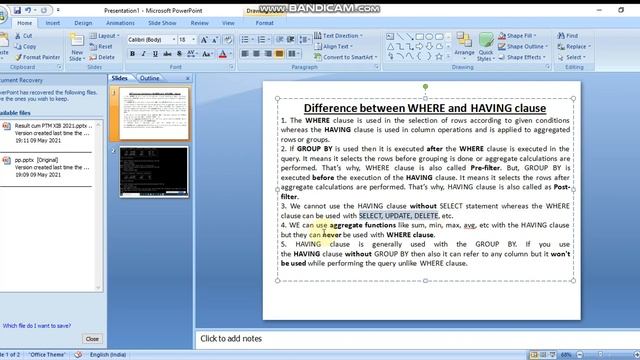
Task: Open Quick Styles gallery
Action: click(x=486, y=47)
